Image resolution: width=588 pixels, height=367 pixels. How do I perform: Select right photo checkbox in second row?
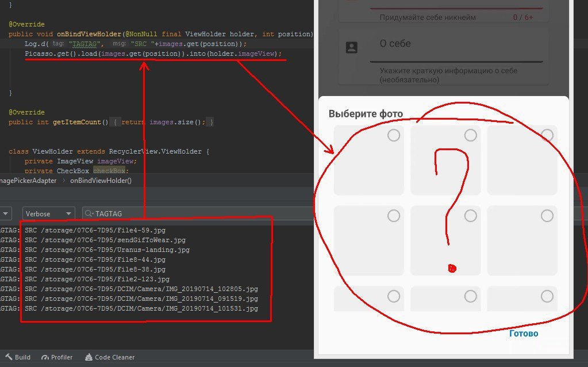pyautogui.click(x=547, y=216)
